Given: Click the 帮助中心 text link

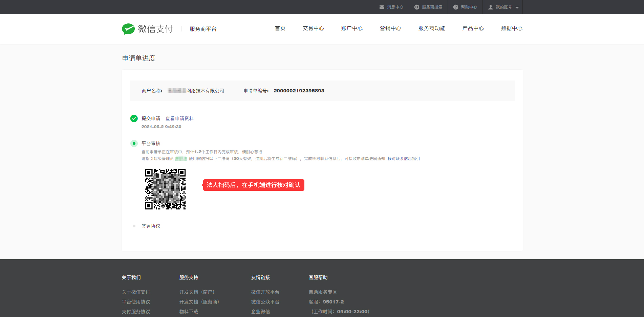Looking at the screenshot, I should click(469, 7).
